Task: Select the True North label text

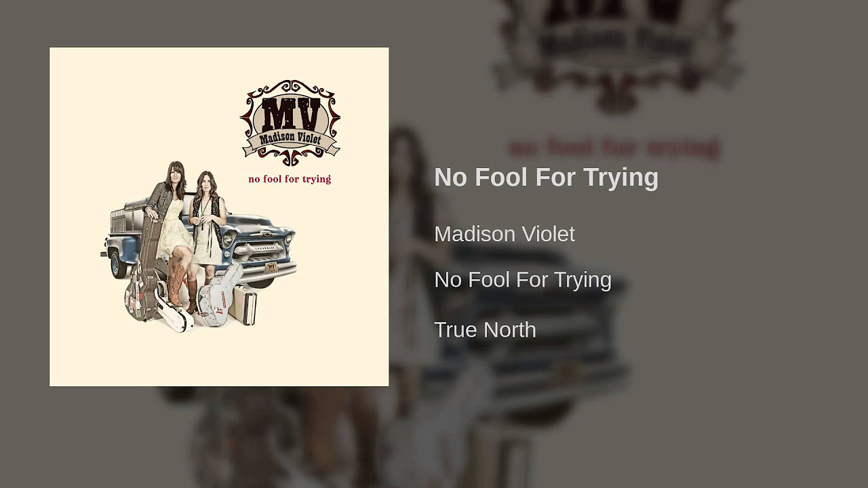Action: click(485, 329)
